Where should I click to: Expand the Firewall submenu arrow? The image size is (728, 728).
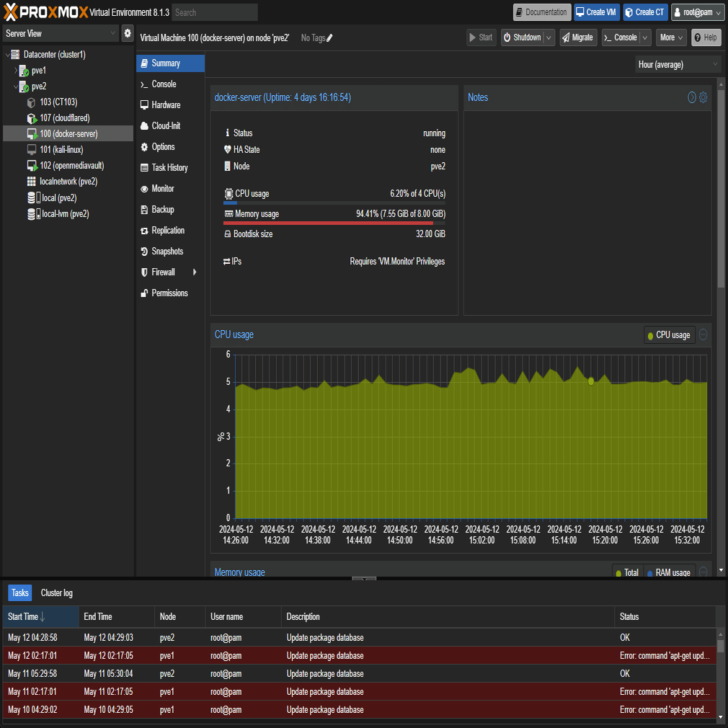tap(195, 272)
